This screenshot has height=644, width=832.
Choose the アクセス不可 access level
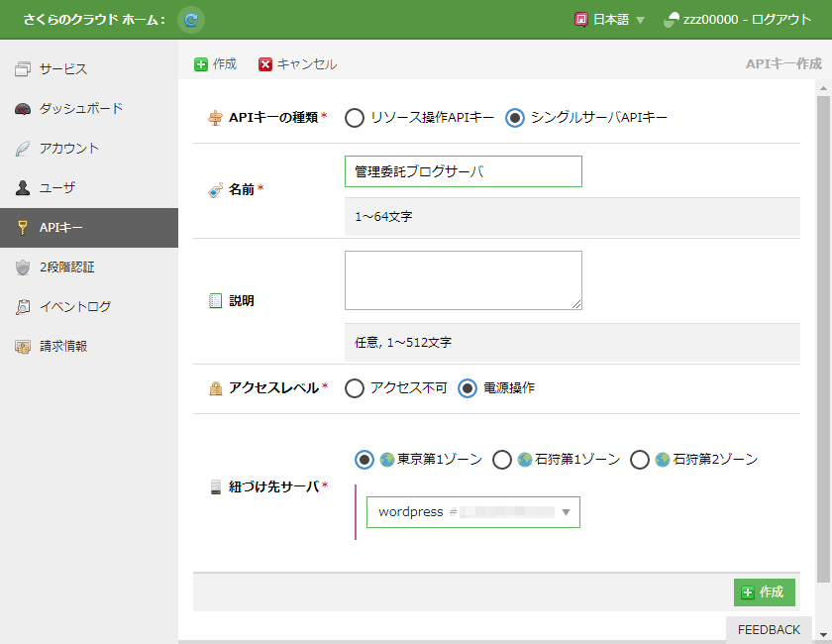(355, 388)
